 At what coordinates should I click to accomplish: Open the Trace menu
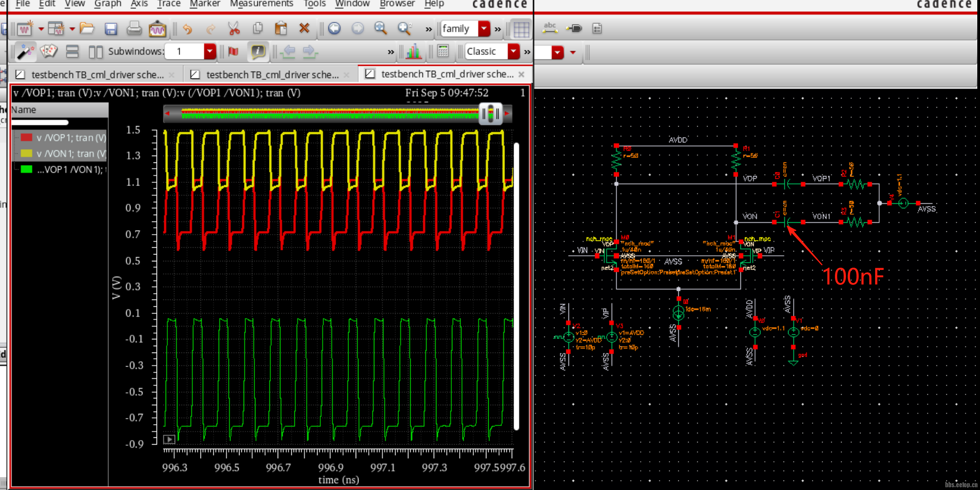click(169, 4)
